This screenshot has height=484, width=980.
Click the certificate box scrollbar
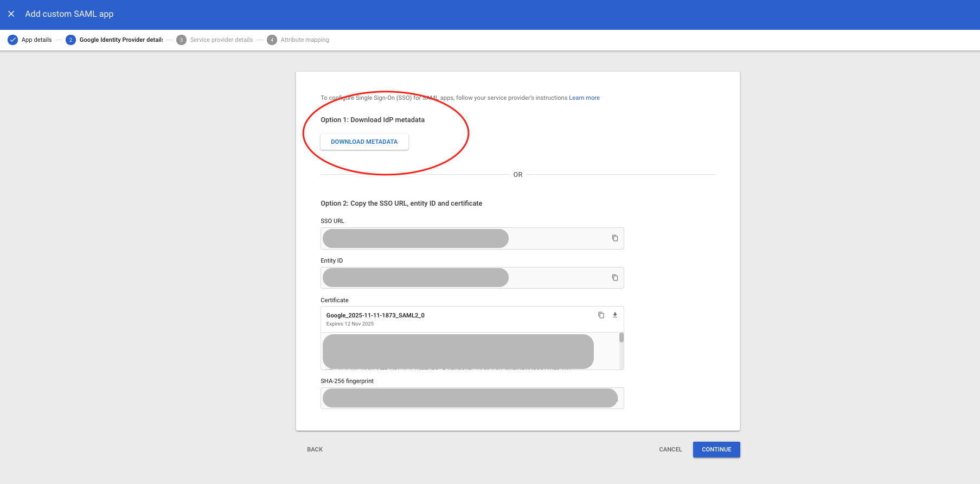[622, 338]
